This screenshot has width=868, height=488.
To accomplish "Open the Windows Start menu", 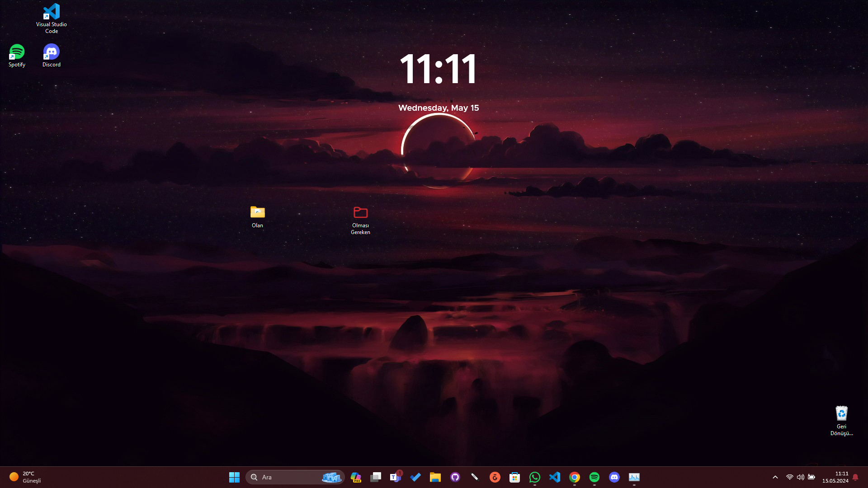I will tap(234, 477).
